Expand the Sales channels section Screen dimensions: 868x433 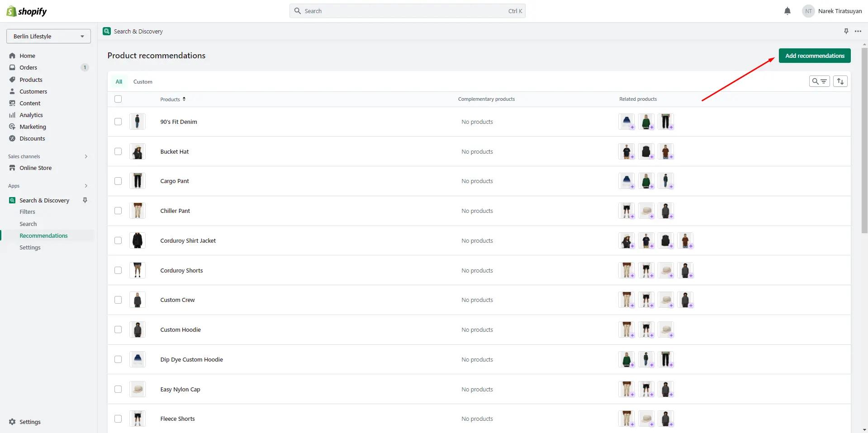[x=86, y=156]
